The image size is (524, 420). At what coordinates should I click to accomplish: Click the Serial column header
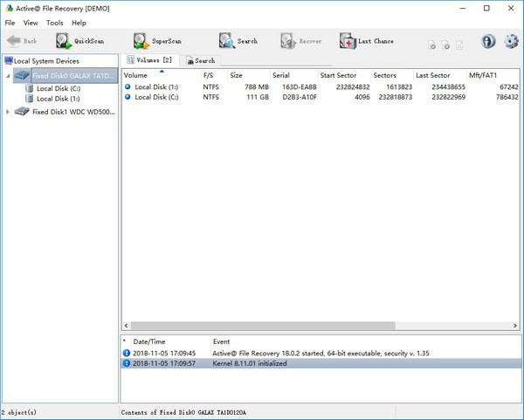click(281, 75)
